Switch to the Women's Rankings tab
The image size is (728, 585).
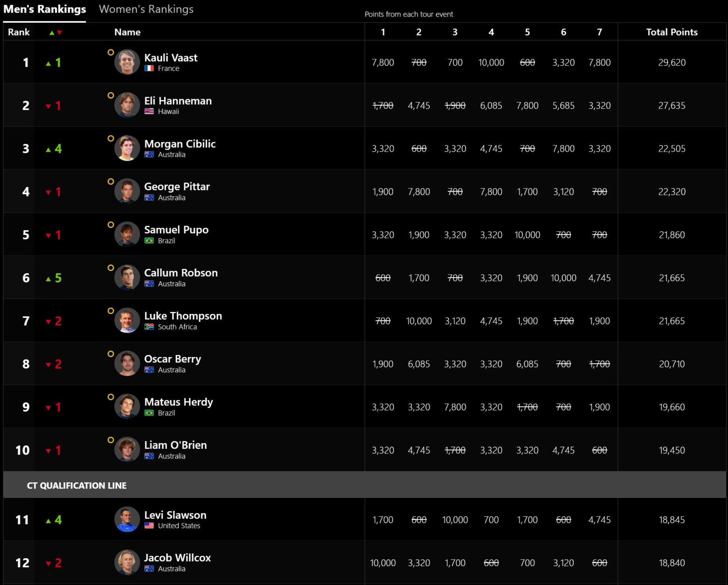146,9
